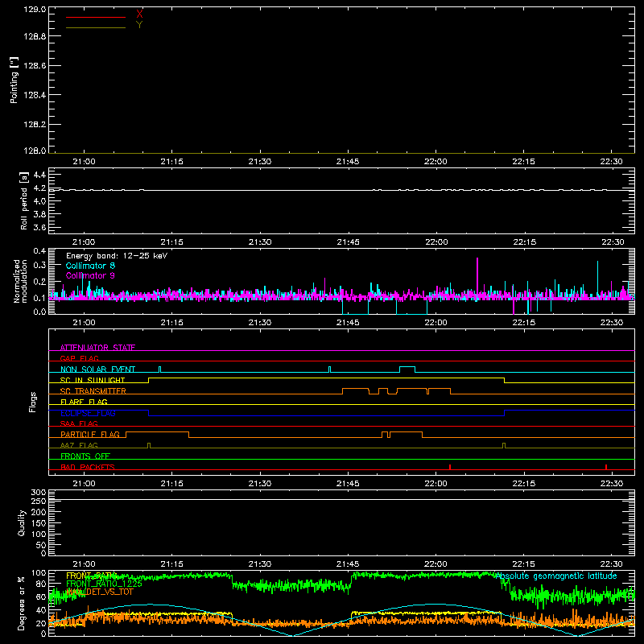644x644 pixels.
Task: Click the SC_IN_SUNLIGHT flag label
Action: [93, 380]
